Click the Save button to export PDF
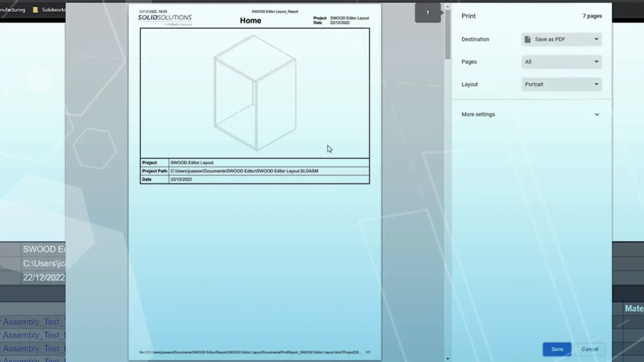Image resolution: width=644 pixels, height=362 pixels. (556, 349)
